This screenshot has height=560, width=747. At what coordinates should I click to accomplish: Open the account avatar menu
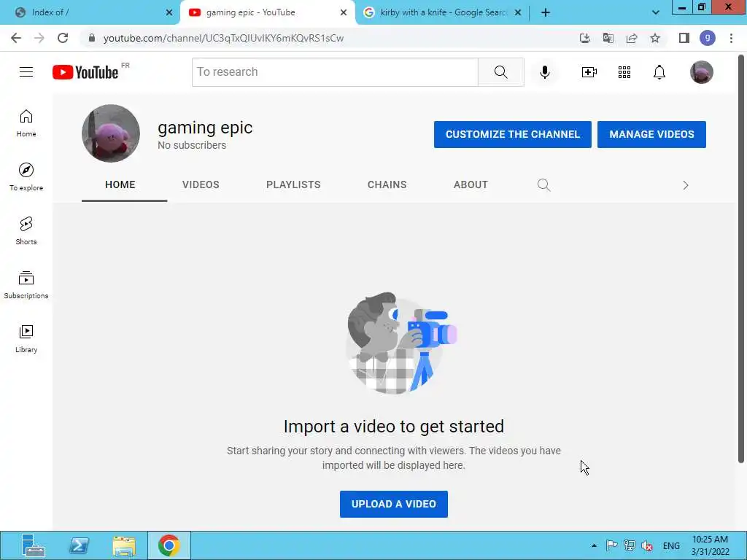pos(701,72)
